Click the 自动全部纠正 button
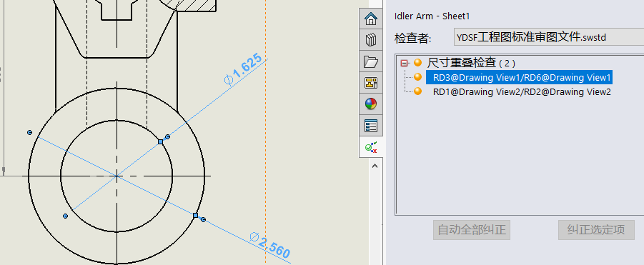The image size is (644, 265). click(x=472, y=230)
